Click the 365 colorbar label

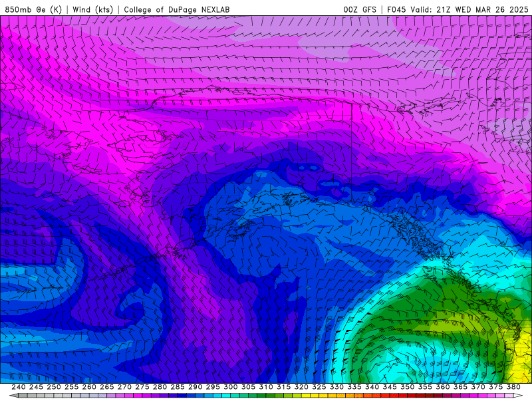click(460, 387)
